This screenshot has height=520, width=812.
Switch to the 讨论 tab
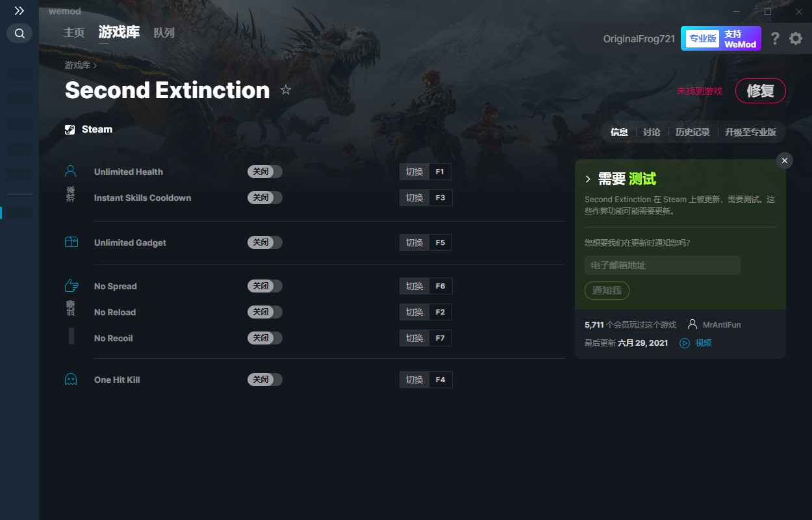(652, 132)
